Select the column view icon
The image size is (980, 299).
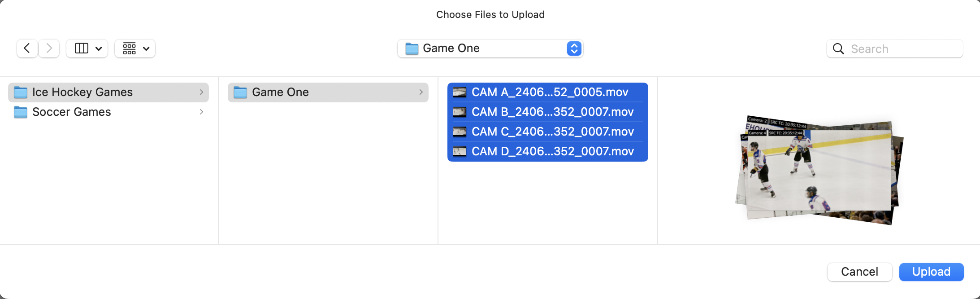click(82, 48)
